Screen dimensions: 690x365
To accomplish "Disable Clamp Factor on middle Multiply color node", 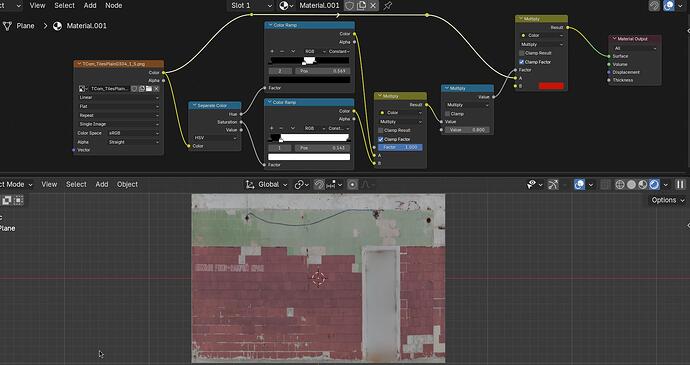I will pos(381,139).
